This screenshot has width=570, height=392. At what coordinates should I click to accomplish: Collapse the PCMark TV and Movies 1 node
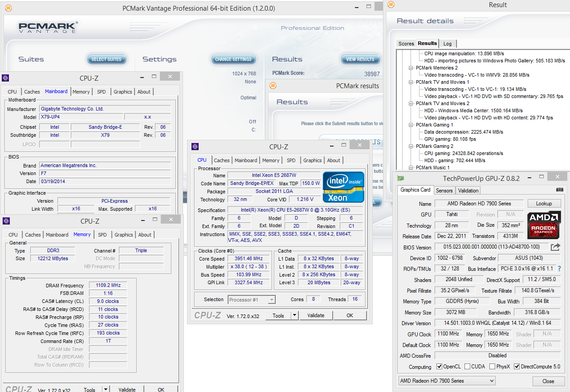pyautogui.click(x=411, y=82)
